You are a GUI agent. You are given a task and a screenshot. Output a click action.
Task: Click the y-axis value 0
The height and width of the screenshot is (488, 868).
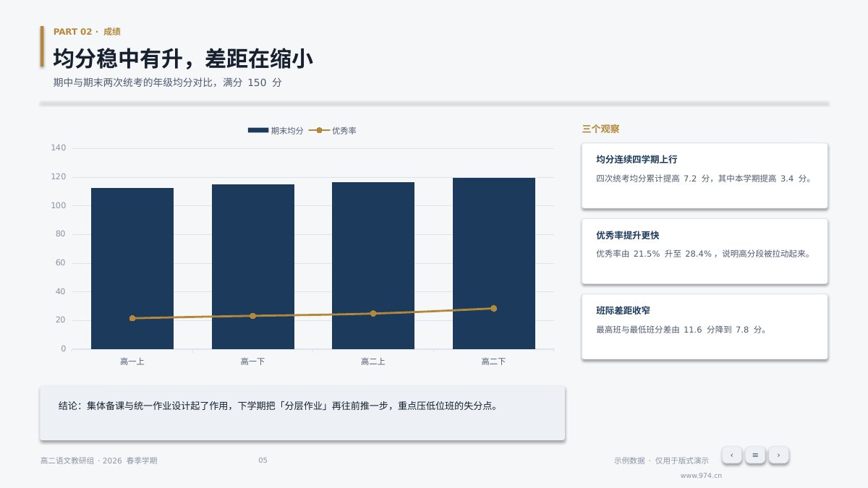pos(64,349)
